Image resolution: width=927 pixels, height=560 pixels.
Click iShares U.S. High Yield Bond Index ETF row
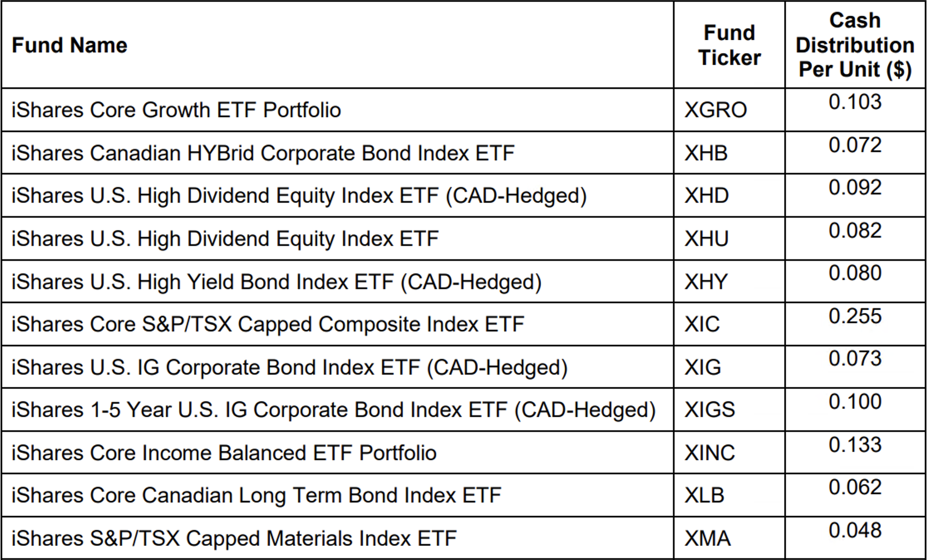coord(276,282)
